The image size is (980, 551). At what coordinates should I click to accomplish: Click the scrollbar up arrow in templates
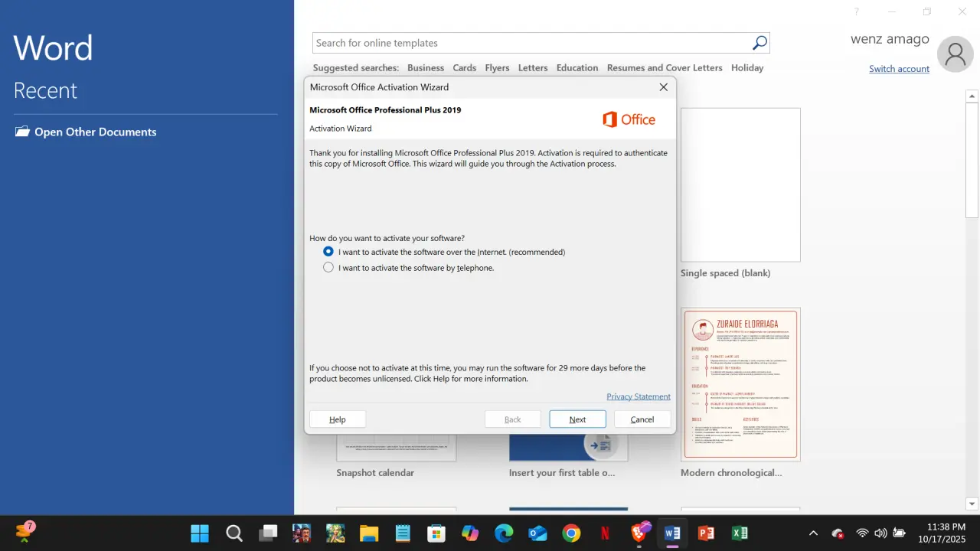(x=972, y=96)
